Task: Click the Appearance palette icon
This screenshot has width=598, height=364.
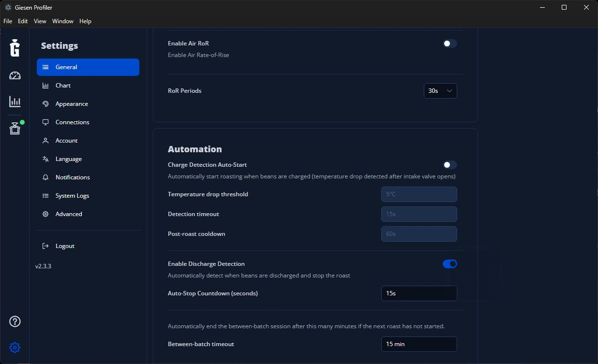Action: point(45,104)
